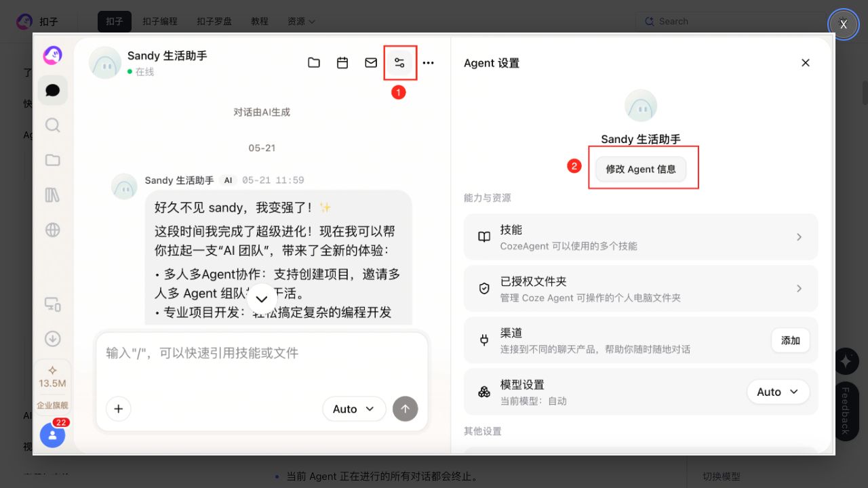This screenshot has height=488, width=868.
Task: Open the chat bubble sidebar icon
Action: [53, 90]
